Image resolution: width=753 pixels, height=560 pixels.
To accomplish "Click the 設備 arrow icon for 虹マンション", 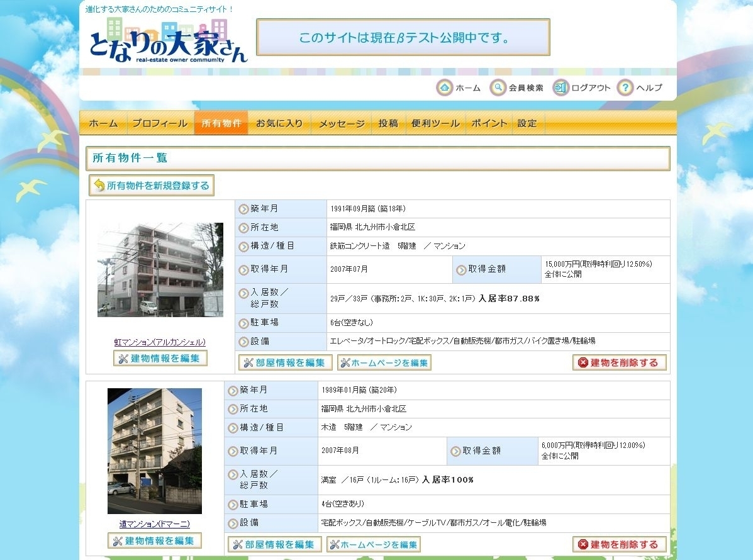I will click(x=243, y=342).
